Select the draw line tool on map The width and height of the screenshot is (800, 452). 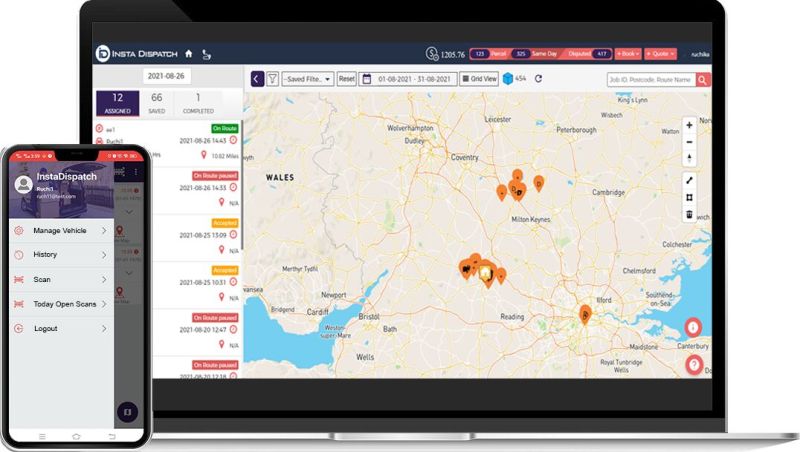click(x=689, y=180)
